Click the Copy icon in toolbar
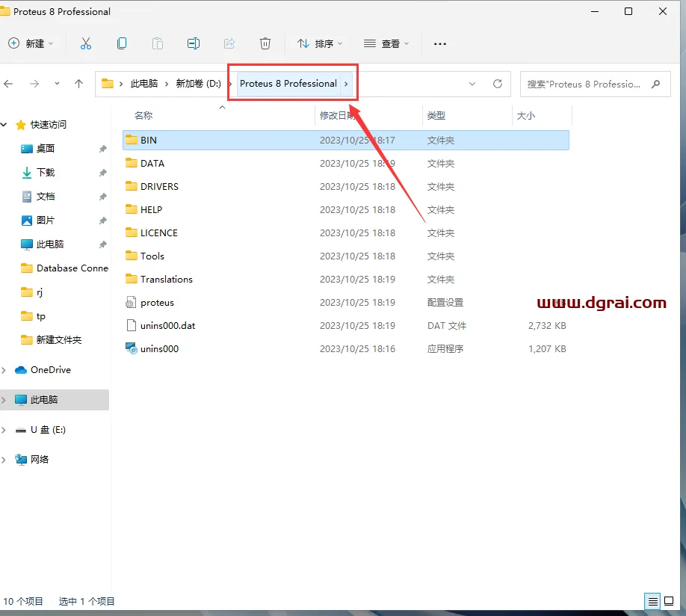 (x=122, y=43)
